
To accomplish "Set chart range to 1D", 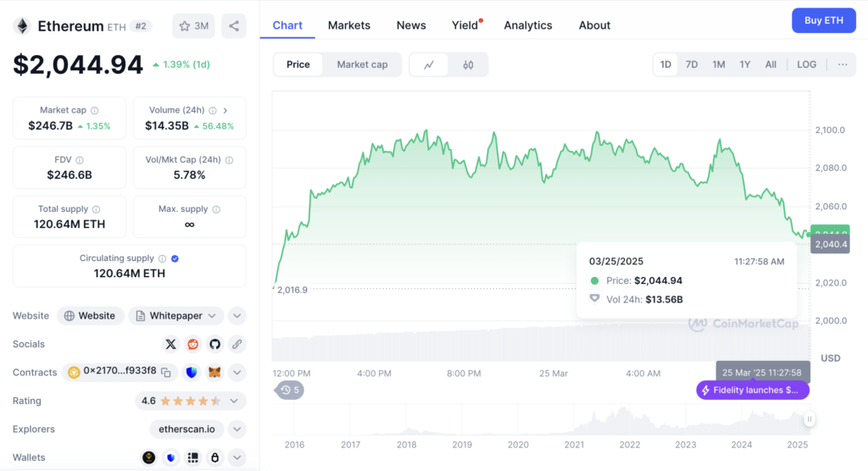I will tap(665, 64).
